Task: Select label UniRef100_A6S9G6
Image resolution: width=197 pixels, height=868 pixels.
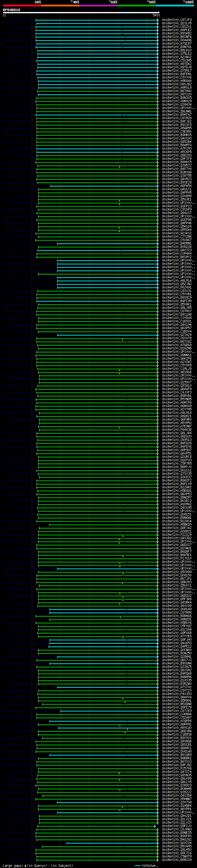Action: [177, 372]
